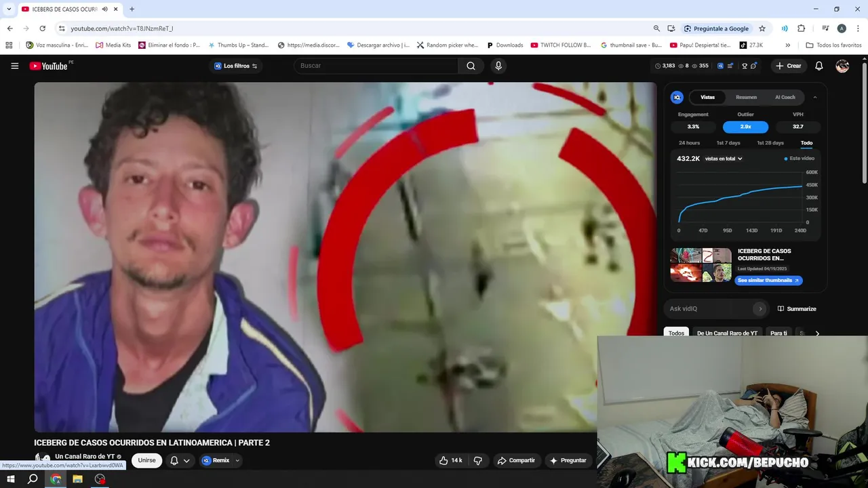Viewport: 868px width, 488px height.
Task: Switch to the Vistas tab
Action: (x=707, y=97)
